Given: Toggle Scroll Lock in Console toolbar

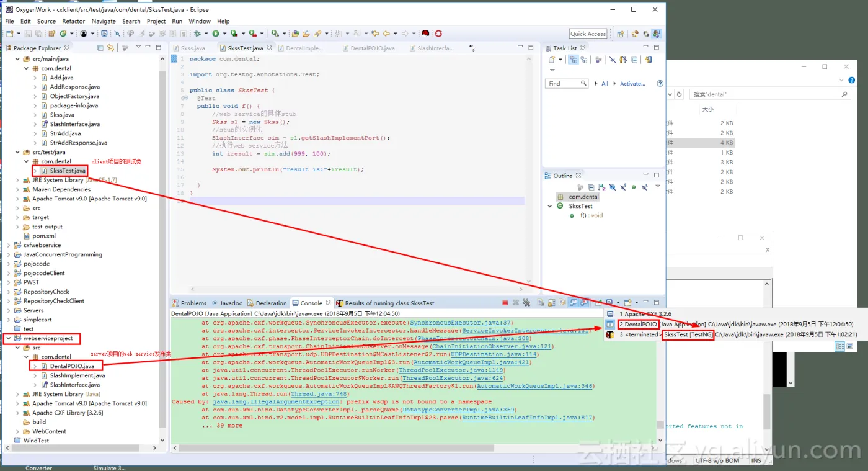Looking at the screenshot, I should 552,303.
